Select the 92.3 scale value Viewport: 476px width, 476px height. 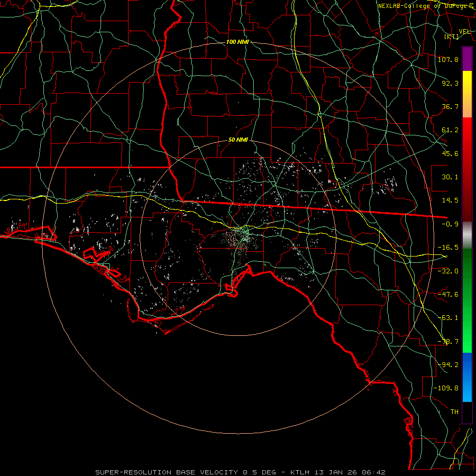click(450, 83)
